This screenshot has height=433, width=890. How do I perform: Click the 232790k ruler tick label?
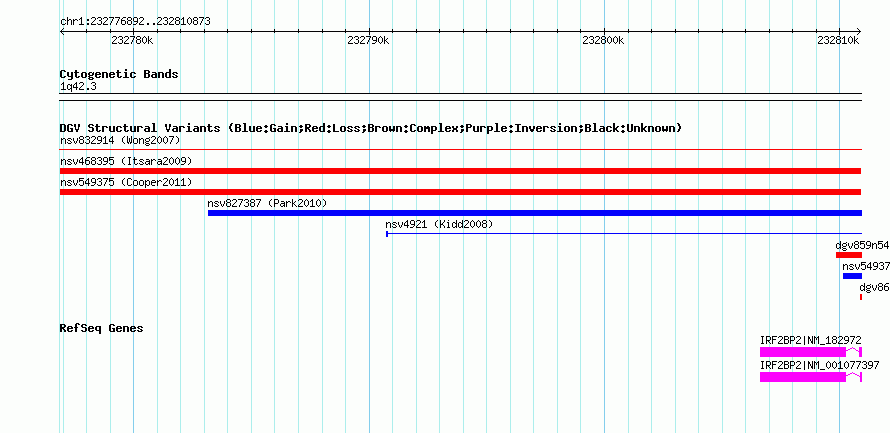[368, 40]
